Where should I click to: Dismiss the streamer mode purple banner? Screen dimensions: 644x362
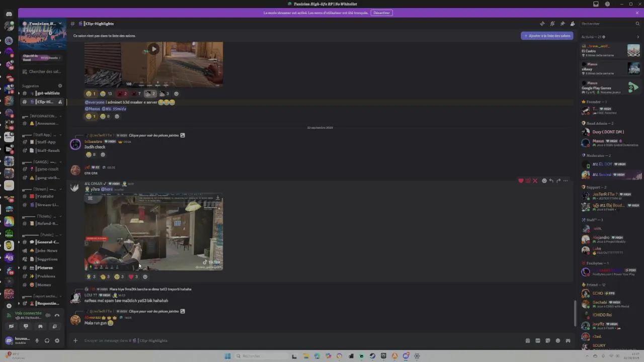637,13
